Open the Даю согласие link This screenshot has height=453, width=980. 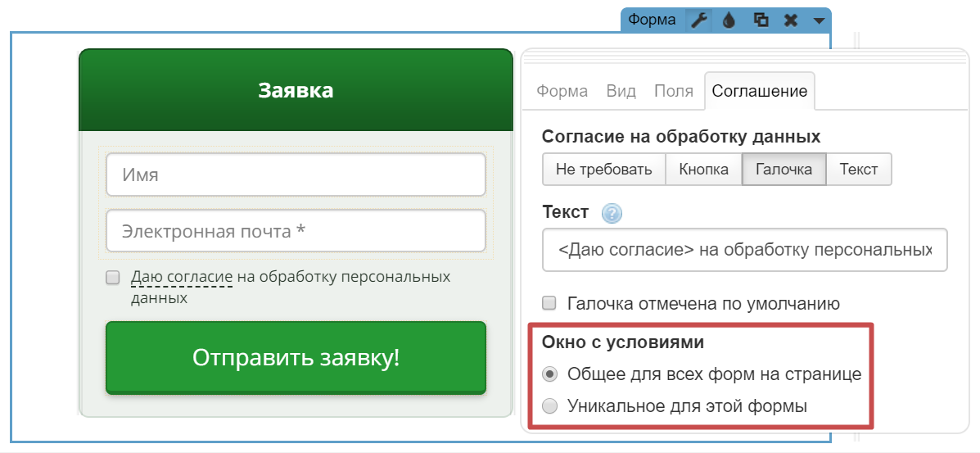(x=182, y=278)
